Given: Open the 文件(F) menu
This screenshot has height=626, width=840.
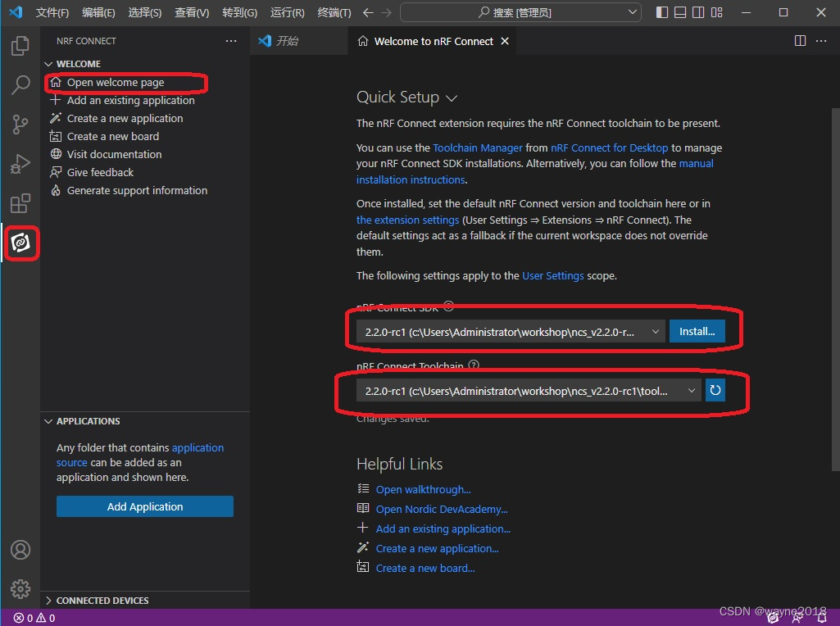Looking at the screenshot, I should point(52,12).
